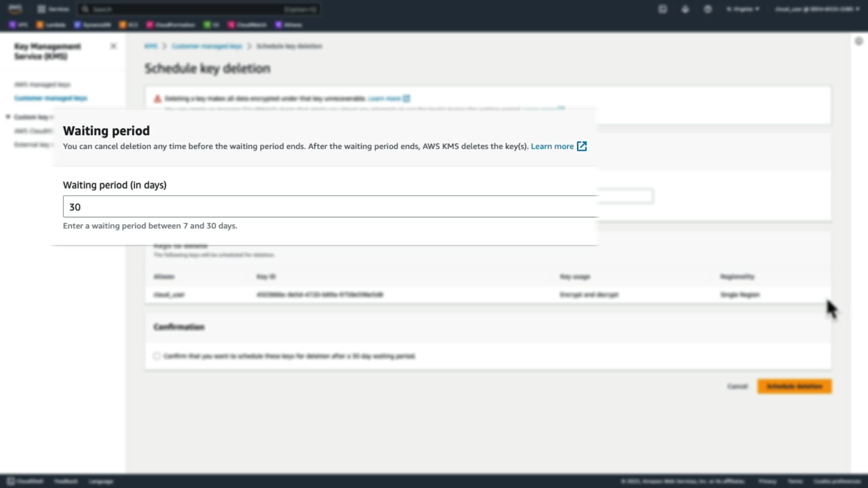
Task: Open the CloudWatch favorites shortcut
Action: coord(247,25)
